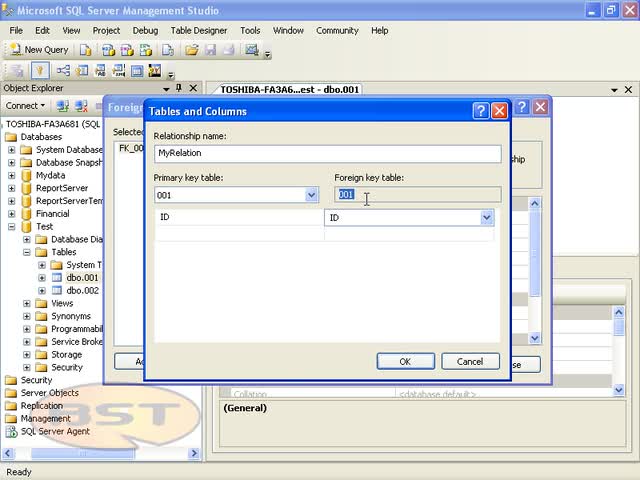Start an Analysis Services DMX query
The height and width of the screenshot is (480, 640).
127,50
